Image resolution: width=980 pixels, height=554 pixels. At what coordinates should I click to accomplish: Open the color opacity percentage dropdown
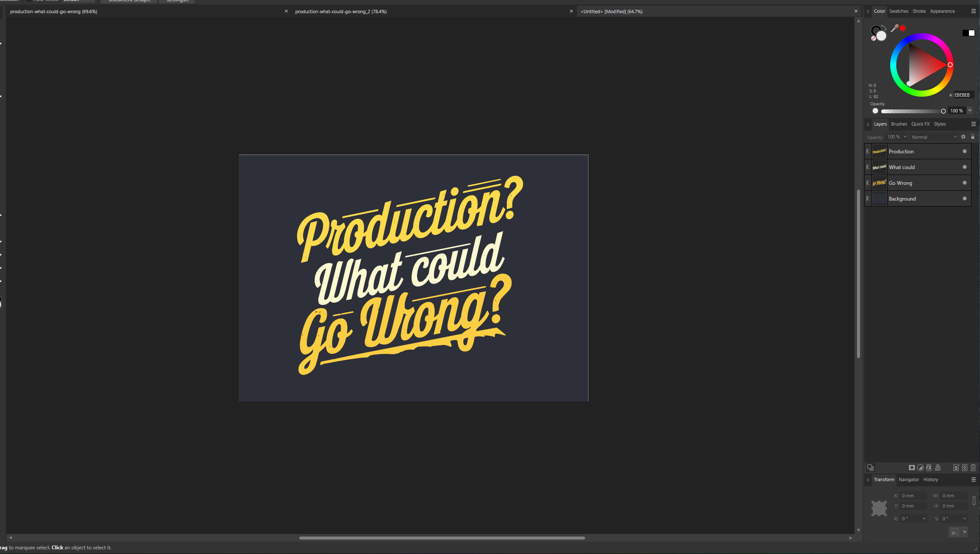point(970,111)
